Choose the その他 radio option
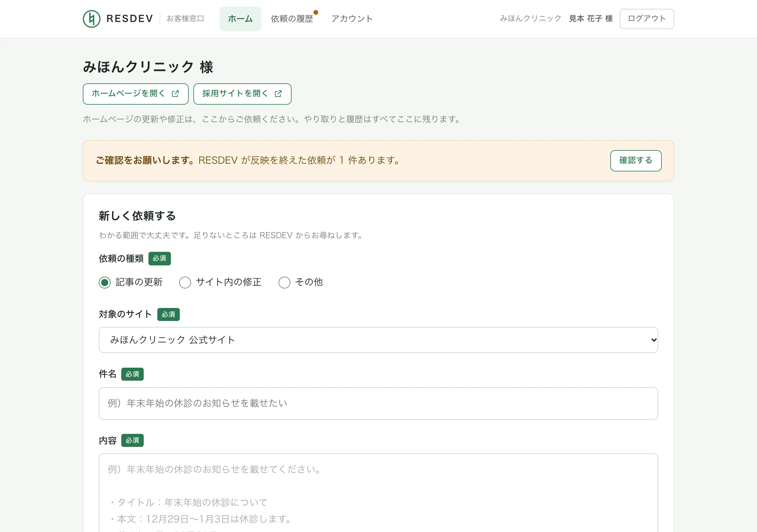757x532 pixels. click(x=284, y=283)
